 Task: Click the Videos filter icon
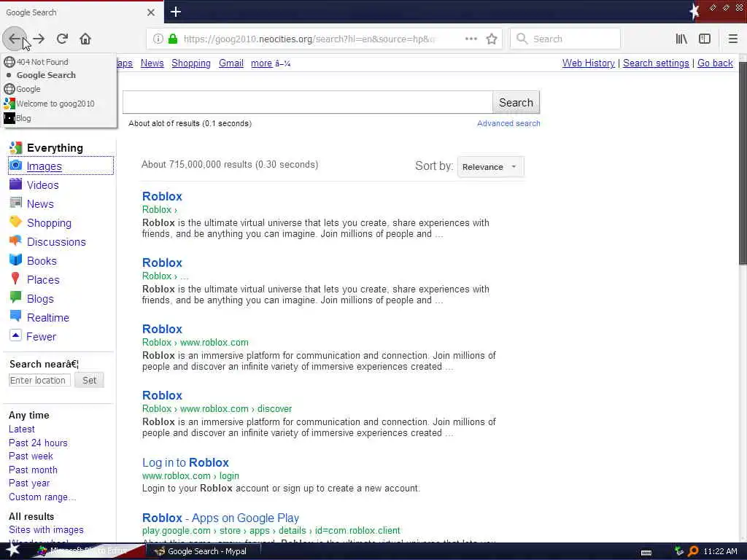coord(16,184)
